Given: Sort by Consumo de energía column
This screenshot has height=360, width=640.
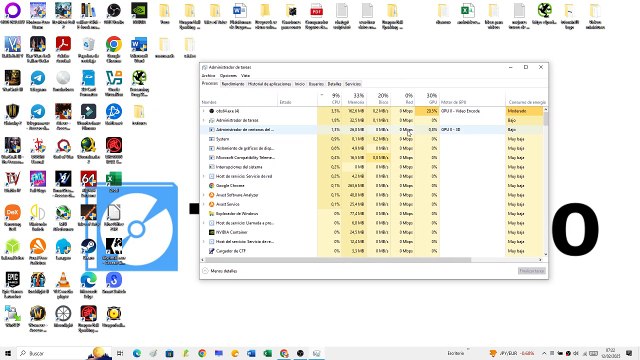Looking at the screenshot, I should [527, 98].
